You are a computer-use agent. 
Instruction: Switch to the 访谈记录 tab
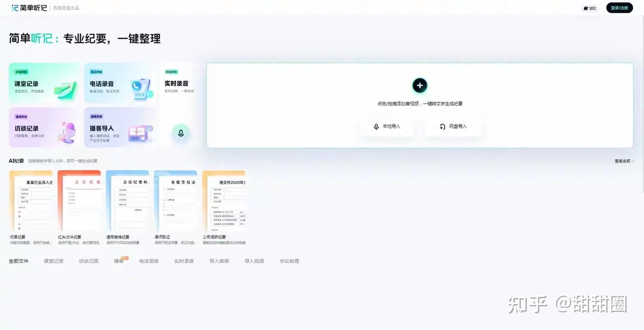[89, 261]
